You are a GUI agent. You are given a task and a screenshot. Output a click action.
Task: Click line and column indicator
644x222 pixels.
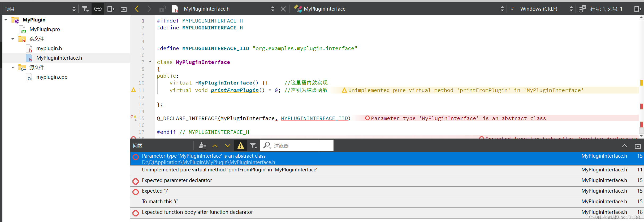tap(606, 9)
